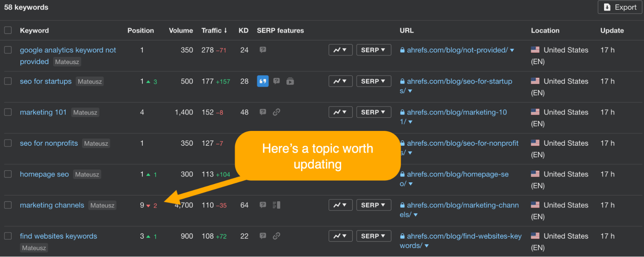Click video SERP feature icon for seo for startups
The image size is (644, 257).
290,81
